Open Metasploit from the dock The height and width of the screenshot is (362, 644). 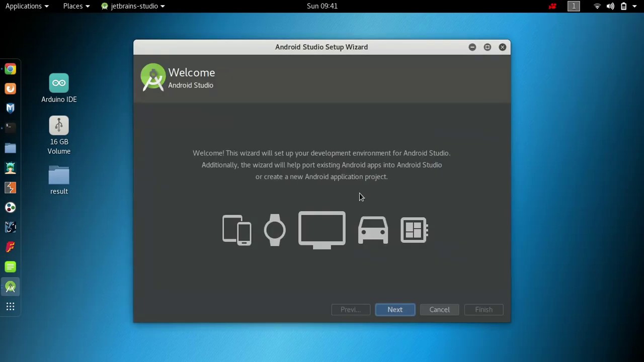(10, 108)
